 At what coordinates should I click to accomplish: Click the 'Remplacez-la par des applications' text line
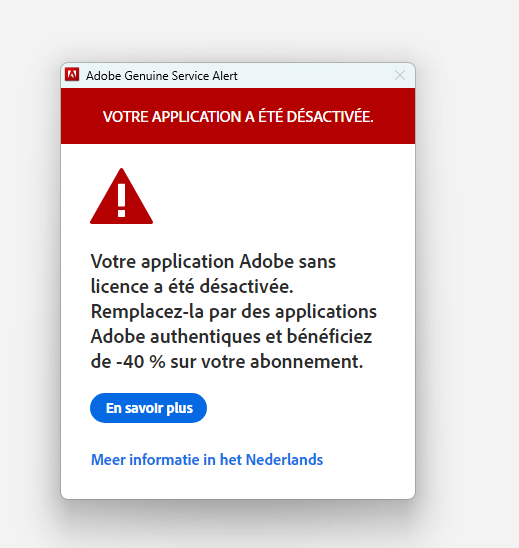234,311
